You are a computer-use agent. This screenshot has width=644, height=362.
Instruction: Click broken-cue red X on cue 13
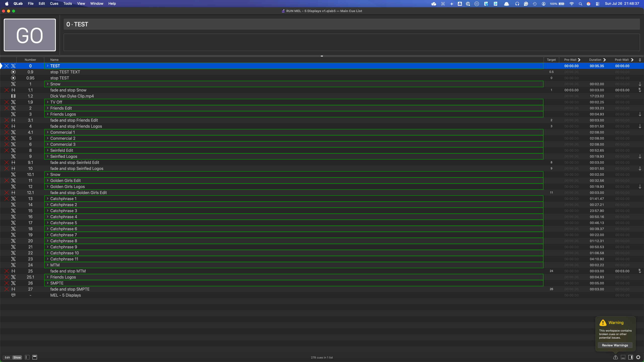click(x=7, y=199)
